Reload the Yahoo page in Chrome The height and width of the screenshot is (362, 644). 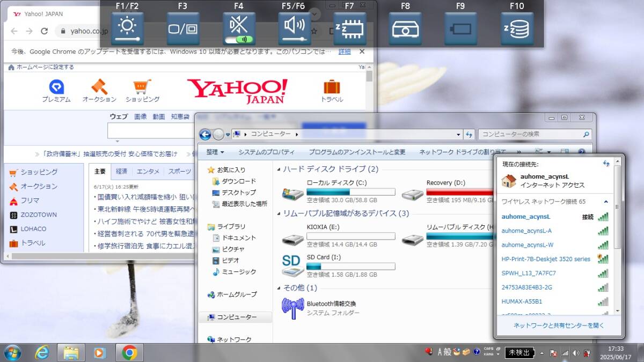point(45,31)
